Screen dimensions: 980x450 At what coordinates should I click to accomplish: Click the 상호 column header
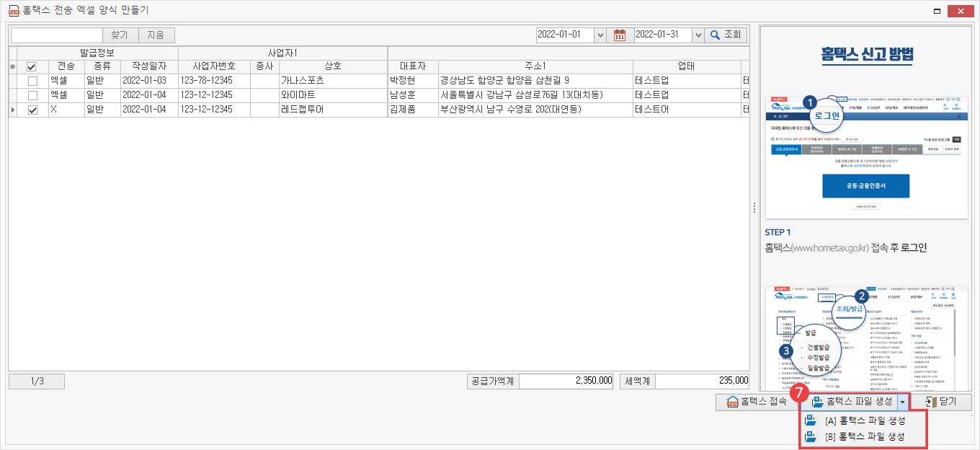coord(333,66)
